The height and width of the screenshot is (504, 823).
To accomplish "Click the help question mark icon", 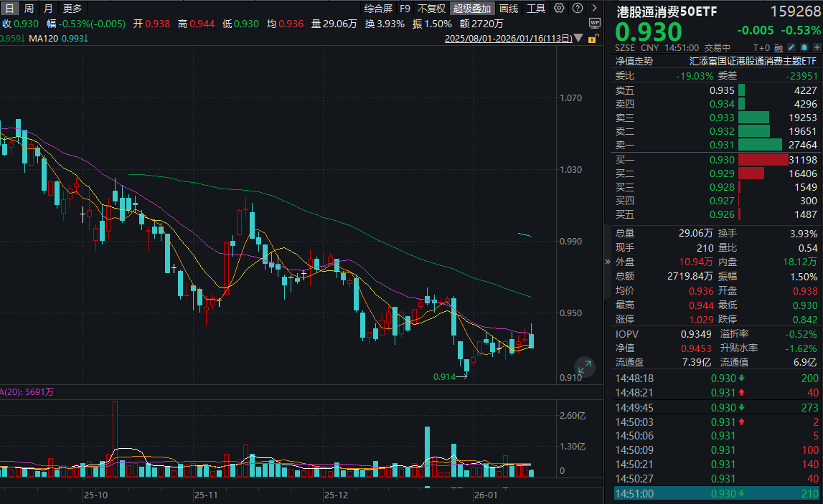I will pos(577,9).
